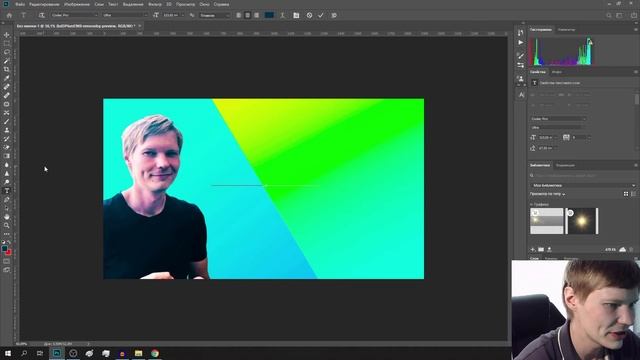Select the Eraser tool
The height and width of the screenshot is (360, 640).
(x=7, y=147)
